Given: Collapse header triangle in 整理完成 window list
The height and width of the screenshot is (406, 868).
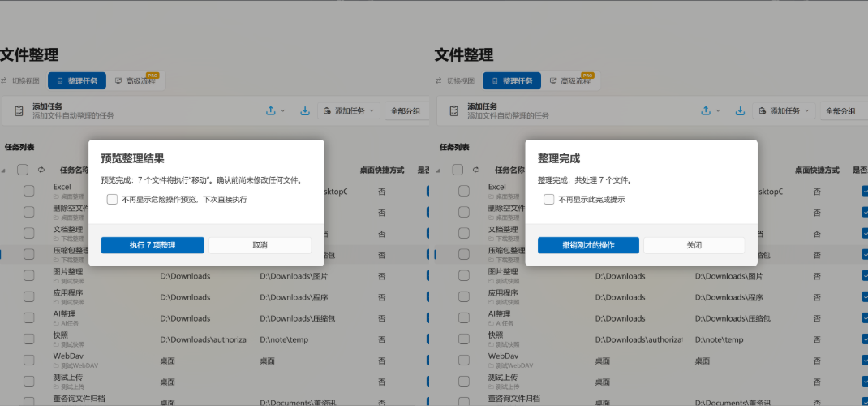Looking at the screenshot, I should [438, 171].
